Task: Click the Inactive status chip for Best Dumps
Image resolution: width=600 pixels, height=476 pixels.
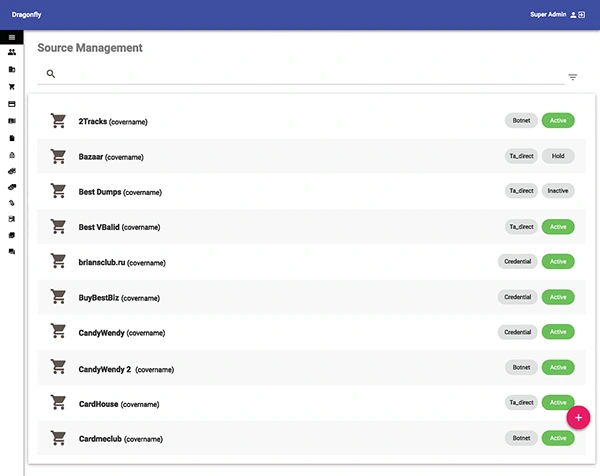Action: (558, 191)
